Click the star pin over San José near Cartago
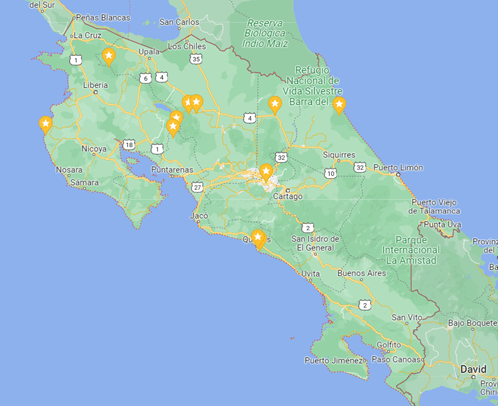The width and height of the screenshot is (498, 406). 266,173
